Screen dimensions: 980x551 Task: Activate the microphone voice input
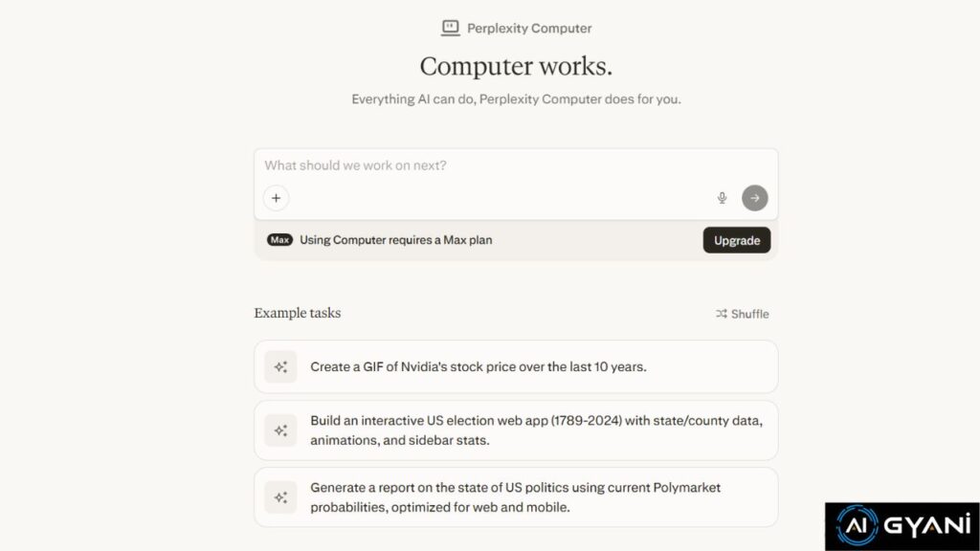click(x=722, y=198)
